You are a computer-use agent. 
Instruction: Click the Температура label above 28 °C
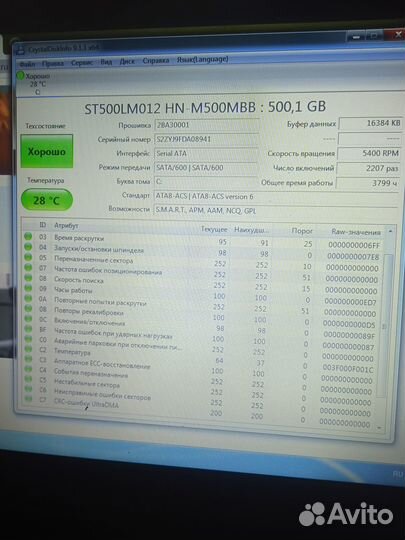coord(46,180)
